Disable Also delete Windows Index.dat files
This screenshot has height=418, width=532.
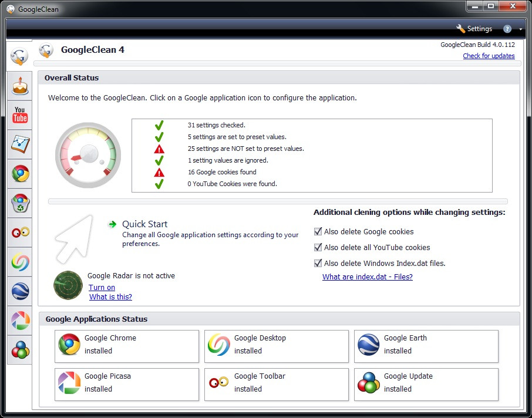click(318, 263)
